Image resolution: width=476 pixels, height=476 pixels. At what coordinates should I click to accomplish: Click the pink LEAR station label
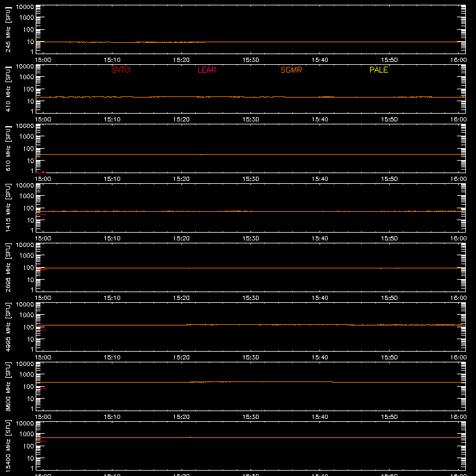(206, 70)
